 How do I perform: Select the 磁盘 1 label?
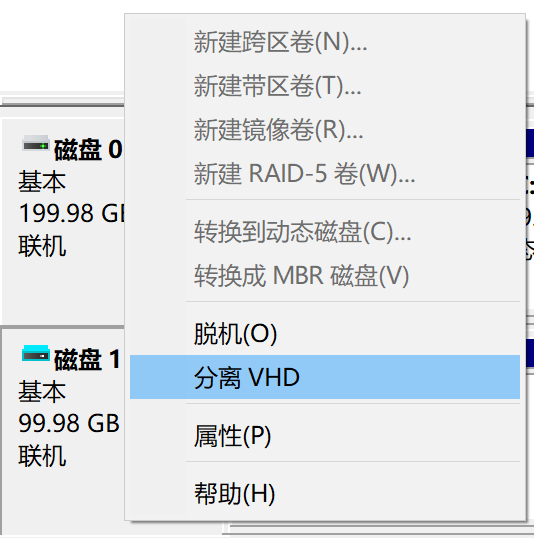87,360
